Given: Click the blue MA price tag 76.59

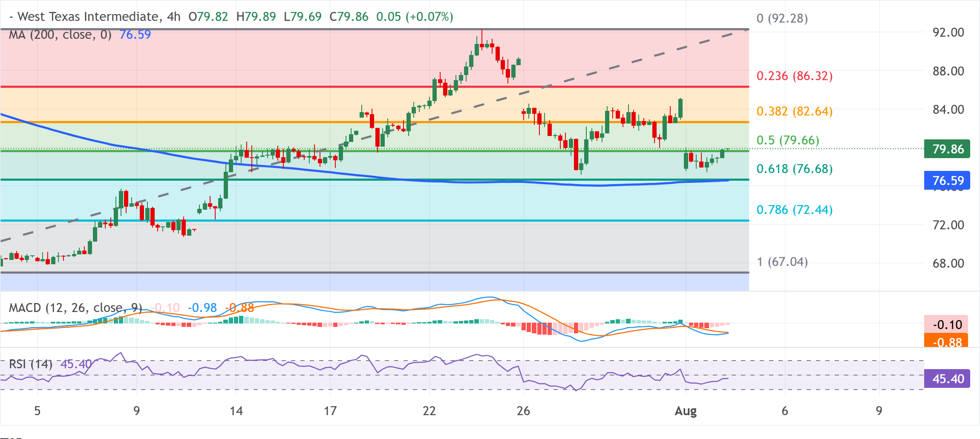Looking at the screenshot, I should 947,180.
